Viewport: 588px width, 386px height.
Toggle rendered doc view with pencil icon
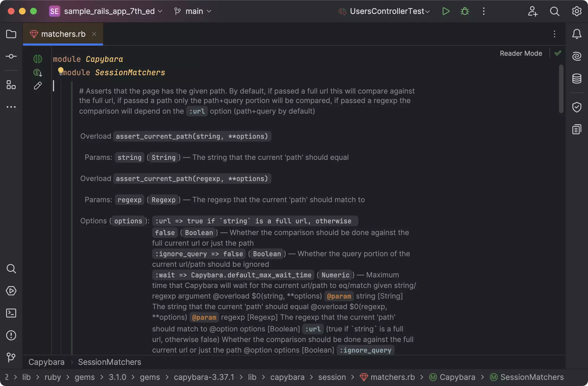pos(38,85)
